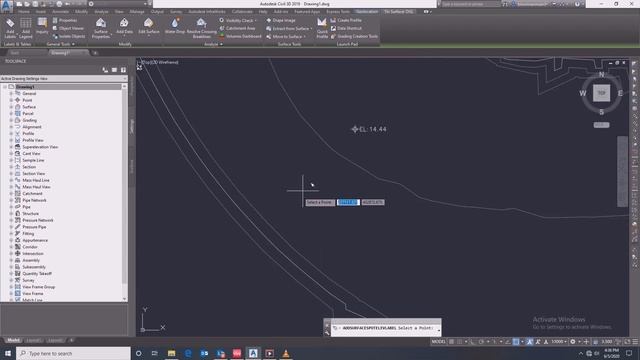Collapse the Drawing1 root tree node
Screen dimensions: 640x360
[5, 87]
